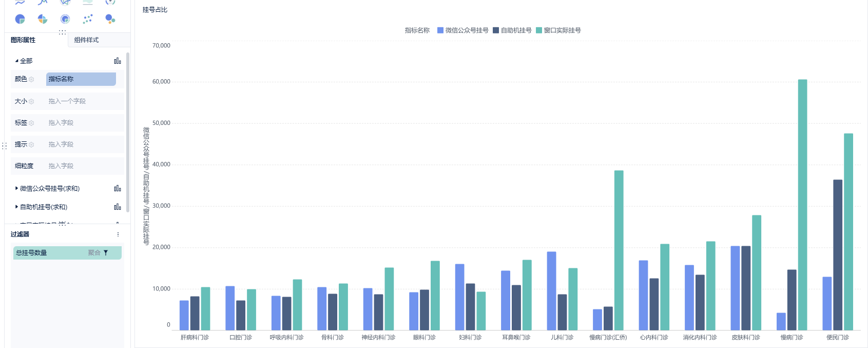Select the scatter plot chart icon

tap(88, 19)
